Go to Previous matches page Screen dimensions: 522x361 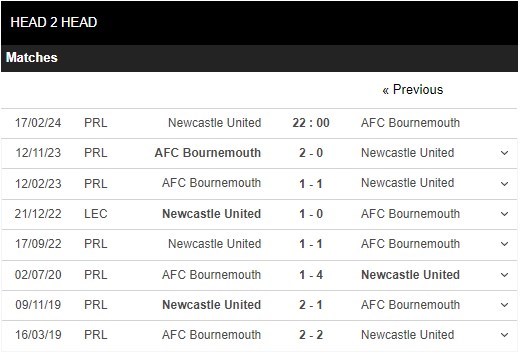coord(413,90)
